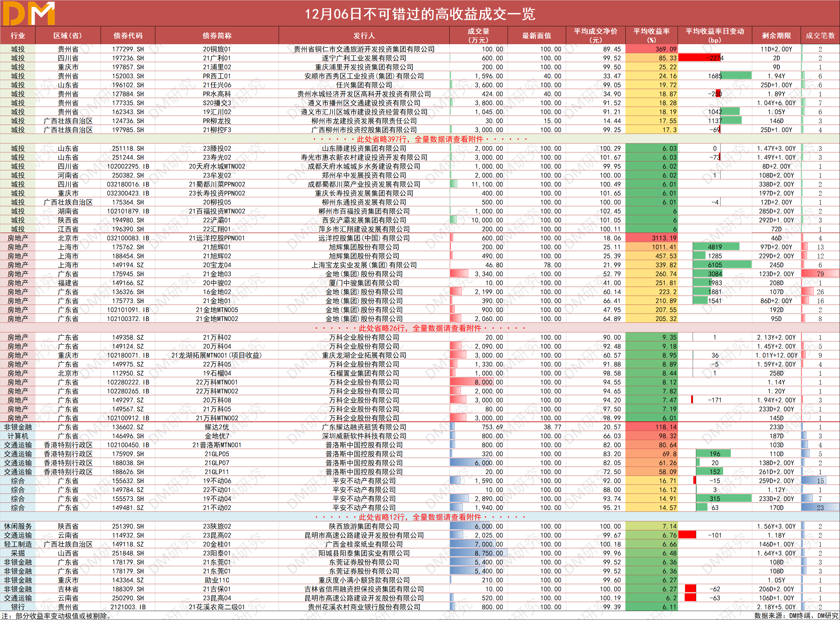This screenshot has height=620, width=840.
Task: Select the 发行人 column header
Action: 364,36
